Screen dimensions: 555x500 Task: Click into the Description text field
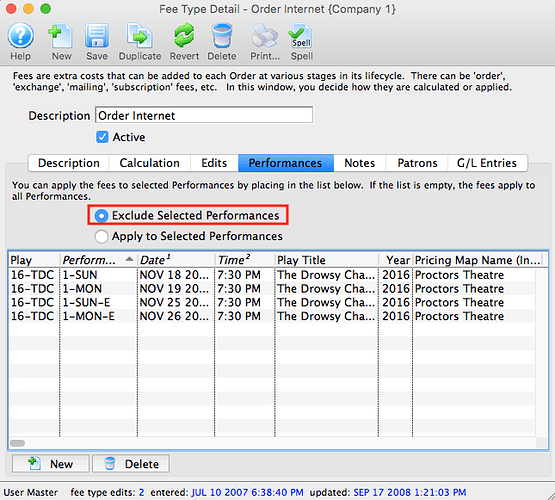coord(204,115)
